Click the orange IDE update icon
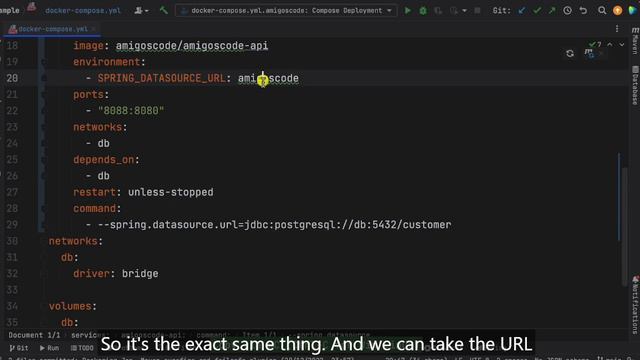 click(618, 11)
